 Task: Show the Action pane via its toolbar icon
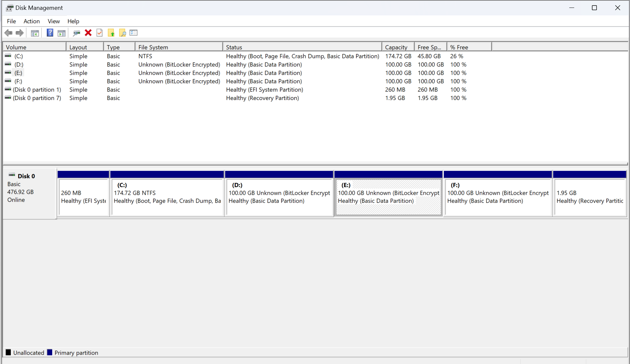click(61, 33)
